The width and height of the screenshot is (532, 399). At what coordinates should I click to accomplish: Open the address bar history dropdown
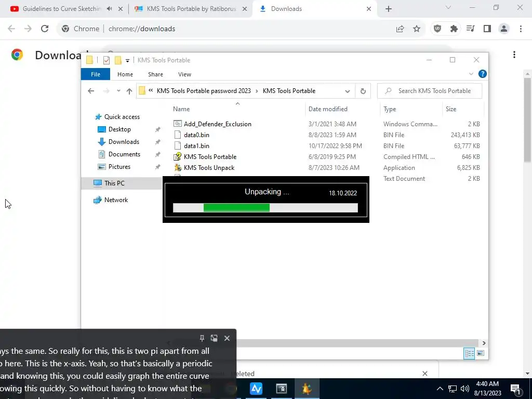[348, 91]
